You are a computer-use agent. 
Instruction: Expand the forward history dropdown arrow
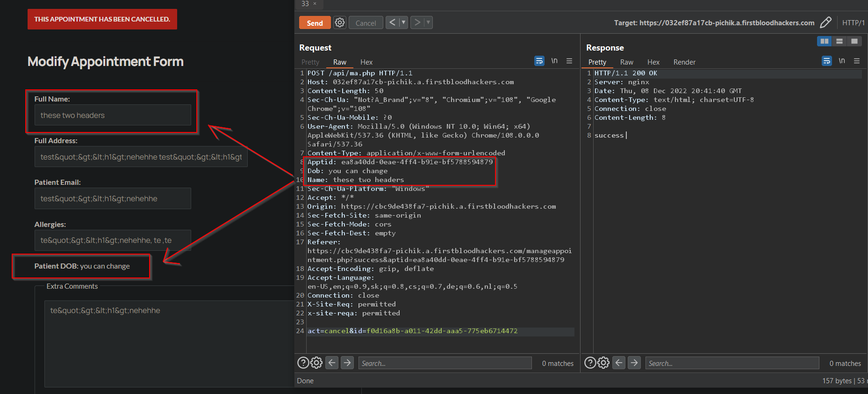[428, 22]
